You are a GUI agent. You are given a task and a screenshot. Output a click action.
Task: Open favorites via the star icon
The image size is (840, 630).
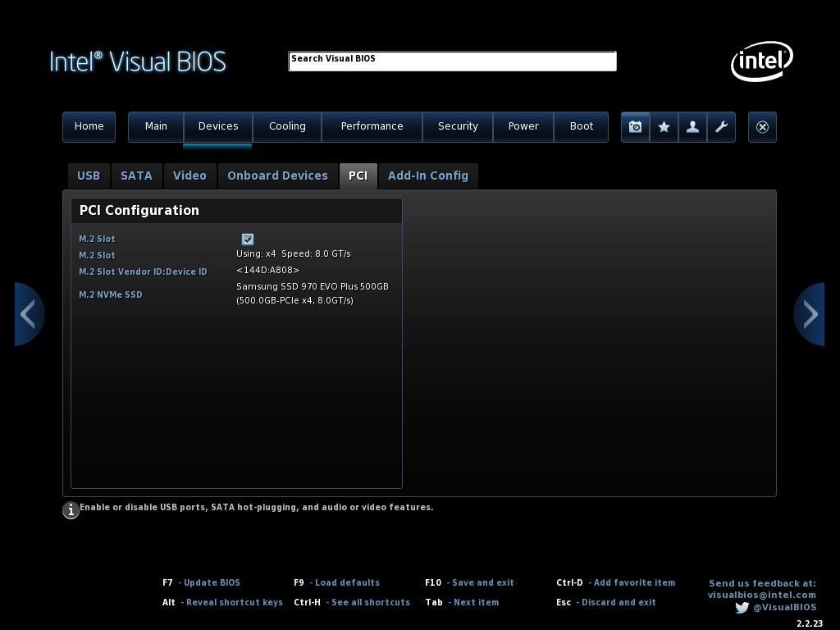(664, 127)
